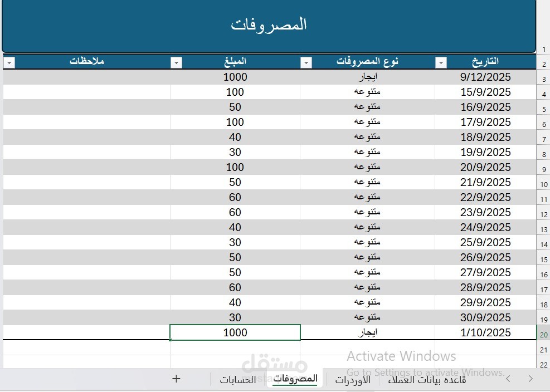The image size is (550, 392).
Task: Select date cell 19/9/2025
Action: tap(485, 152)
